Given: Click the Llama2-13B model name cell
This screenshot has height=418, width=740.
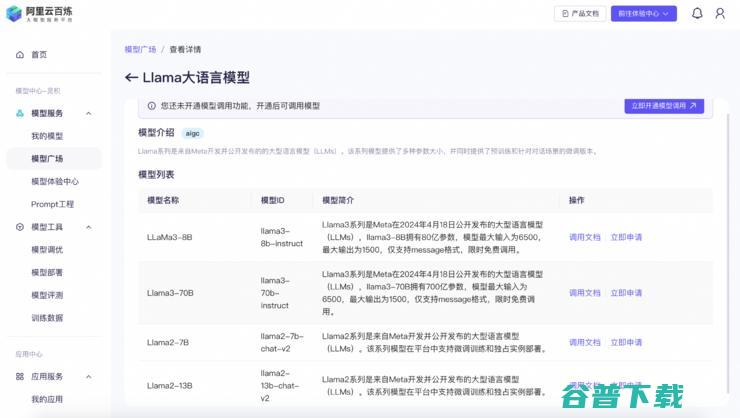Looking at the screenshot, I should tap(169, 385).
